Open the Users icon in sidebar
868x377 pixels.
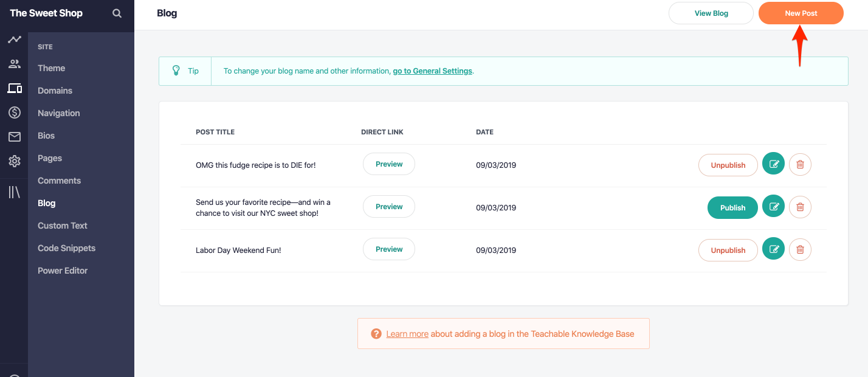14,64
